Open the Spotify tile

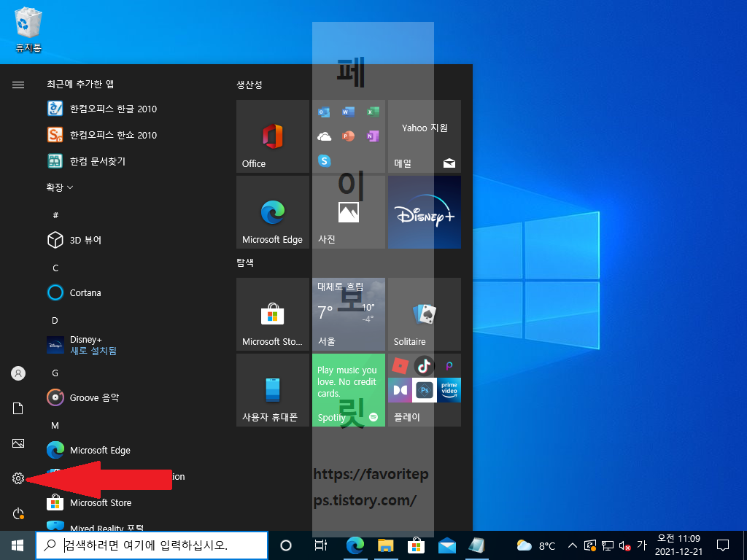click(348, 390)
